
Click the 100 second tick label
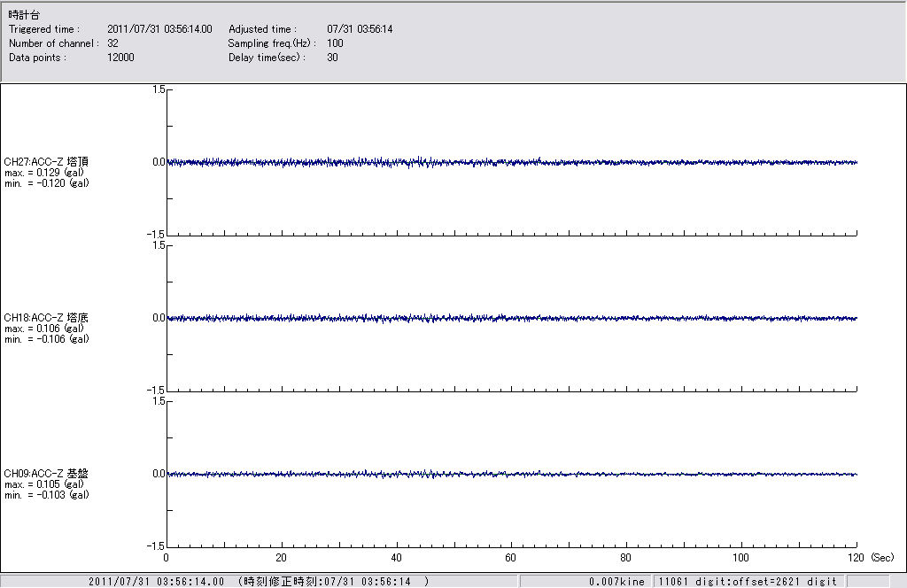pyautogui.click(x=741, y=558)
